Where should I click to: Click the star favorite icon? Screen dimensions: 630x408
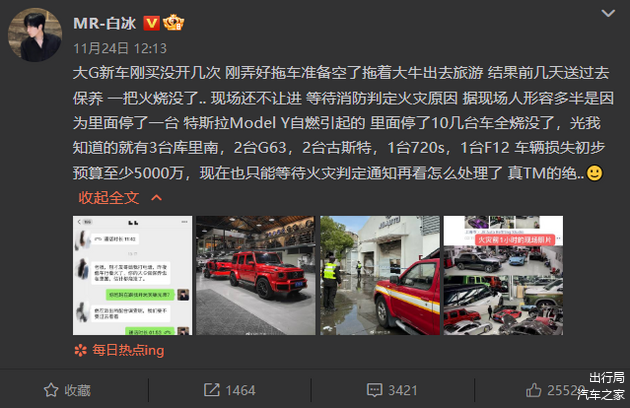pyautogui.click(x=51, y=390)
